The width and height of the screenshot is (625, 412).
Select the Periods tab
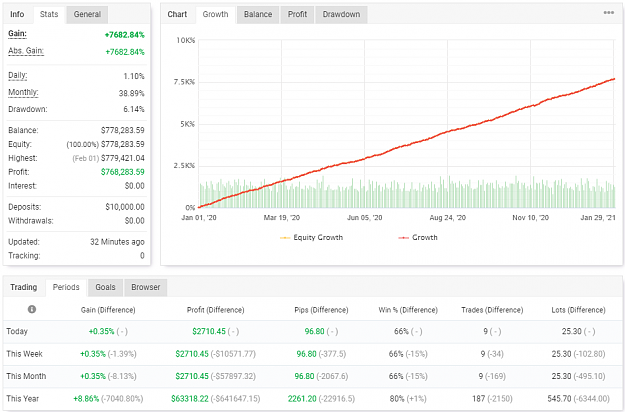(x=66, y=287)
